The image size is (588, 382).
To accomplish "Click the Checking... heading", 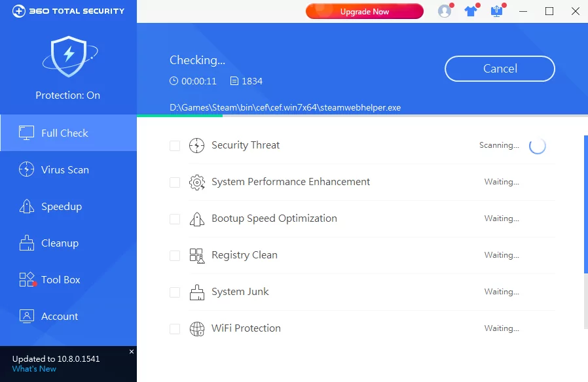I will 197,60.
